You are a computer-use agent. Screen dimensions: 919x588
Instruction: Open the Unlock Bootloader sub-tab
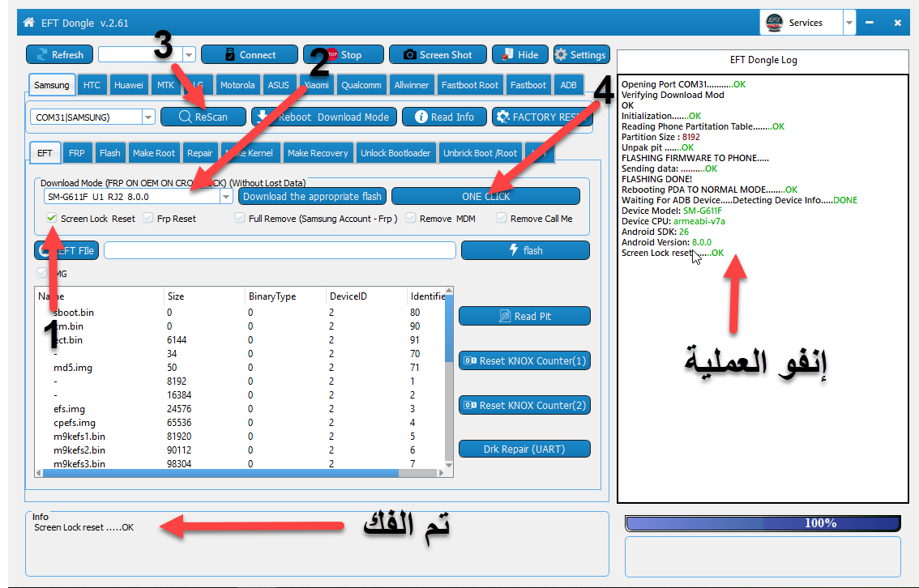tap(395, 153)
